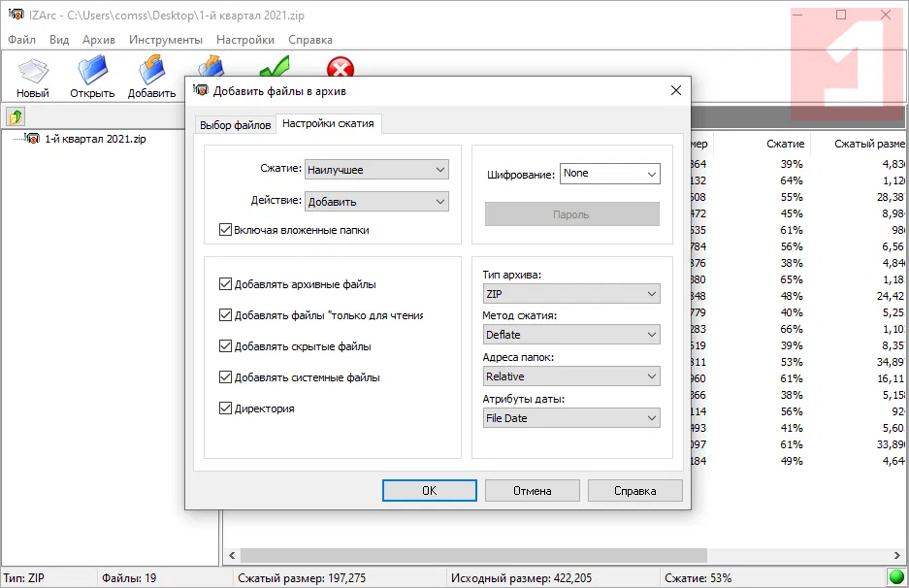
Task: Click the scroll right arrow of file list
Action: pyautogui.click(x=896, y=555)
